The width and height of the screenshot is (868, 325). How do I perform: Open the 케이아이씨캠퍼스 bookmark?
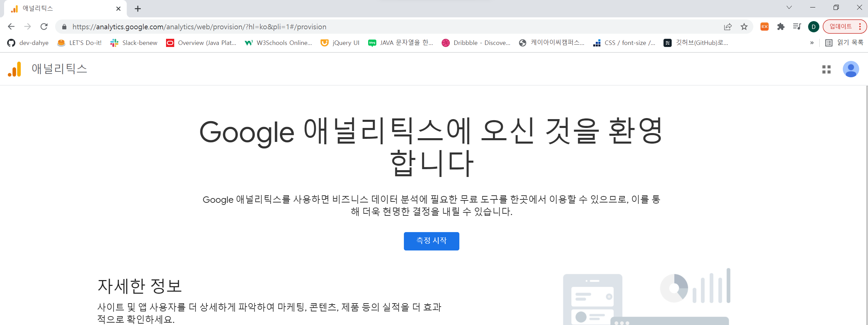(552, 43)
